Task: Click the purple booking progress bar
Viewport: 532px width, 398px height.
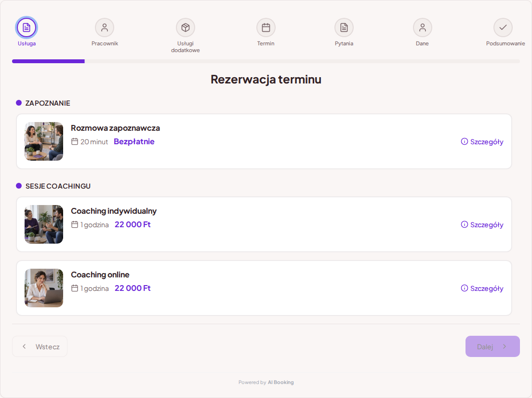Action: coord(48,61)
